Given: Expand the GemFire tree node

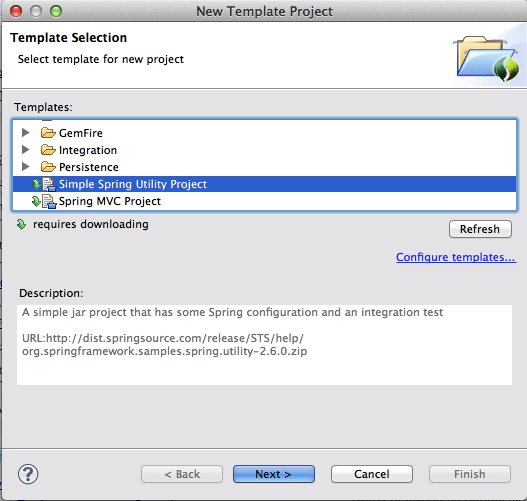Looking at the screenshot, I should tap(26, 133).
